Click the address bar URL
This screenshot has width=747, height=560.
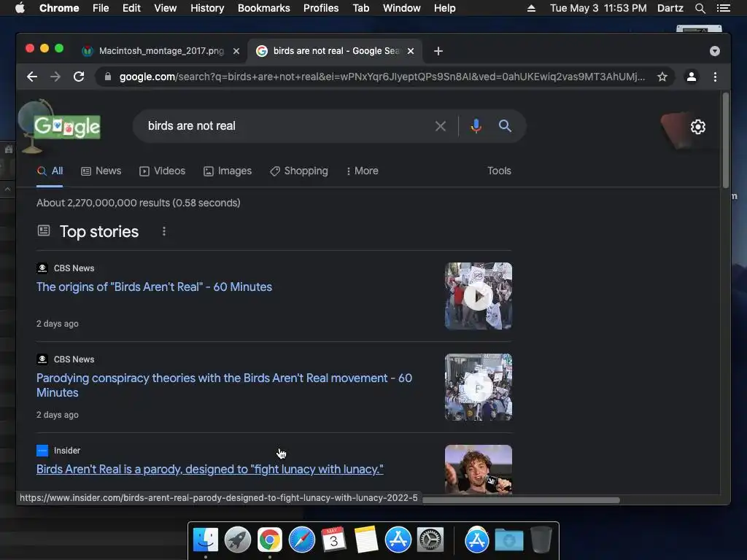(382, 77)
